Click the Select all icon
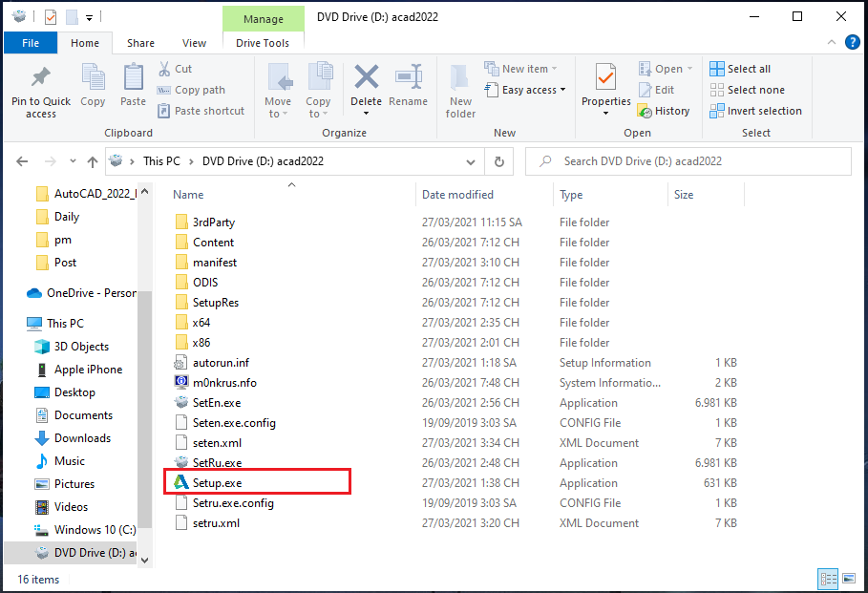The width and height of the screenshot is (868, 593). point(717,69)
